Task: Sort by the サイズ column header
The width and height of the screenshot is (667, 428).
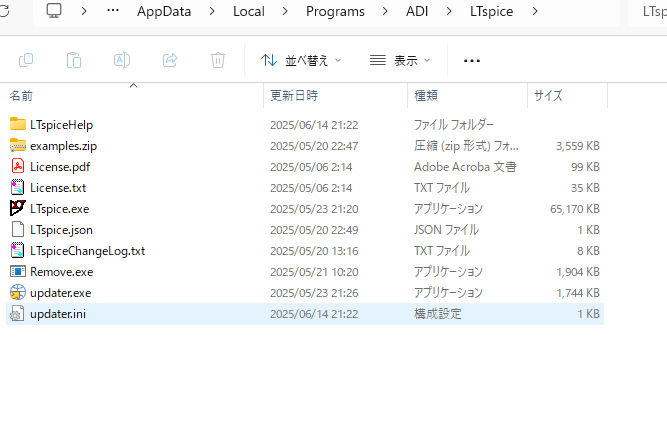Action: coord(548,96)
